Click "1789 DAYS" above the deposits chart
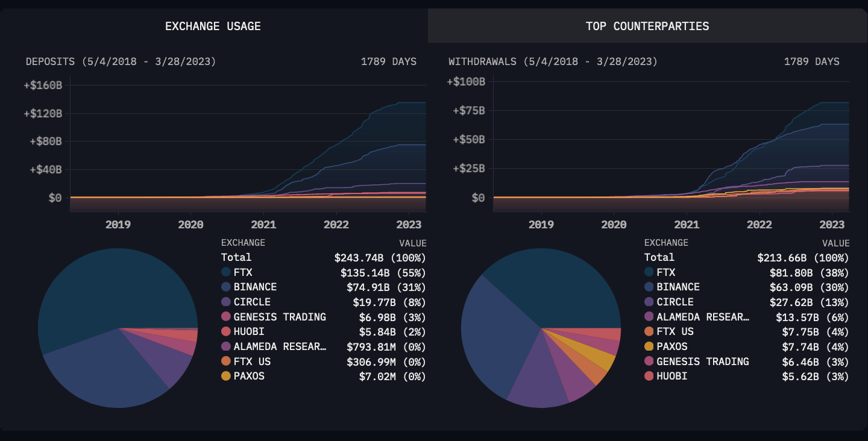The image size is (868, 441). (389, 61)
